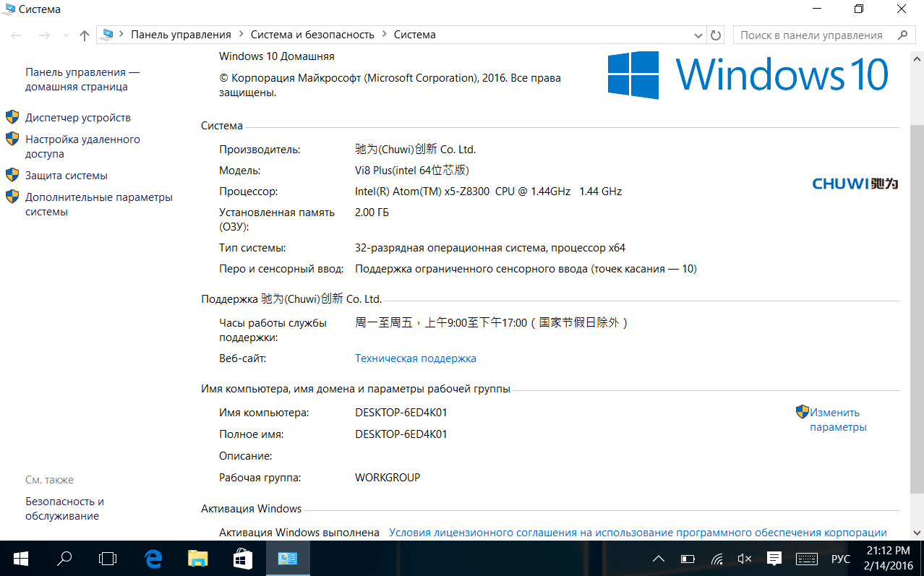The image size is (924, 576).
Task: Open Action Center notifications icon
Action: point(774,558)
